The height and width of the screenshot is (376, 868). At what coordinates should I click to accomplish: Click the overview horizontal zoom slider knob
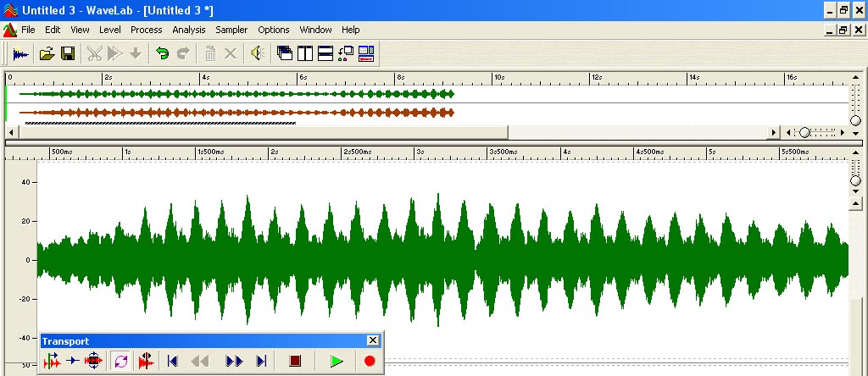(804, 132)
